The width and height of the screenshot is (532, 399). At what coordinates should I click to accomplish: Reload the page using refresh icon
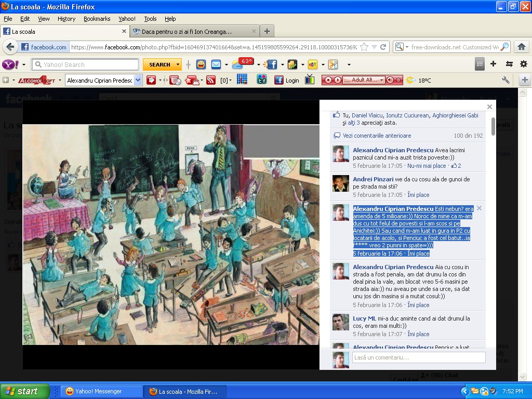[x=383, y=47]
